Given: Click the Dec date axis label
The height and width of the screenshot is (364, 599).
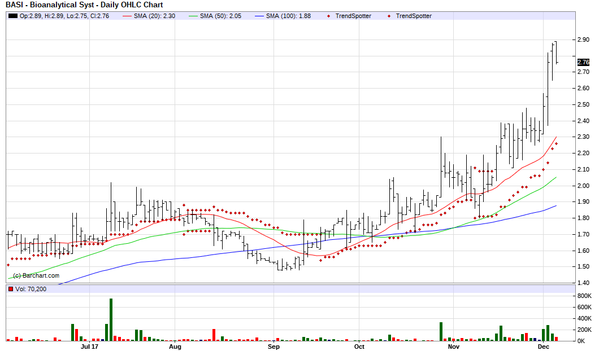Looking at the screenshot, I should 543,347.
